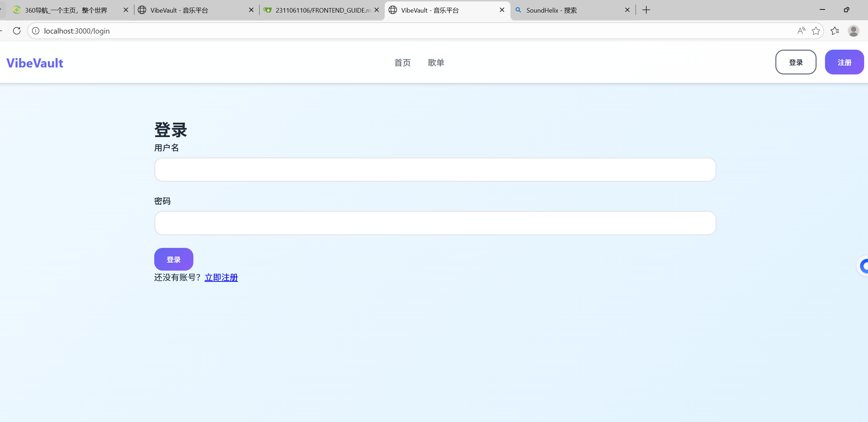
Task: Close the 360导航 tab
Action: pos(126,10)
